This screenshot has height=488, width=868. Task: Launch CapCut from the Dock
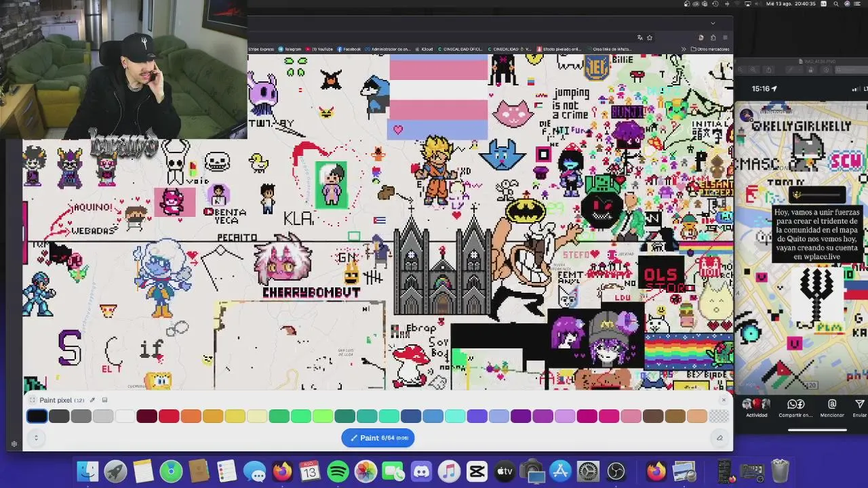[477, 471]
